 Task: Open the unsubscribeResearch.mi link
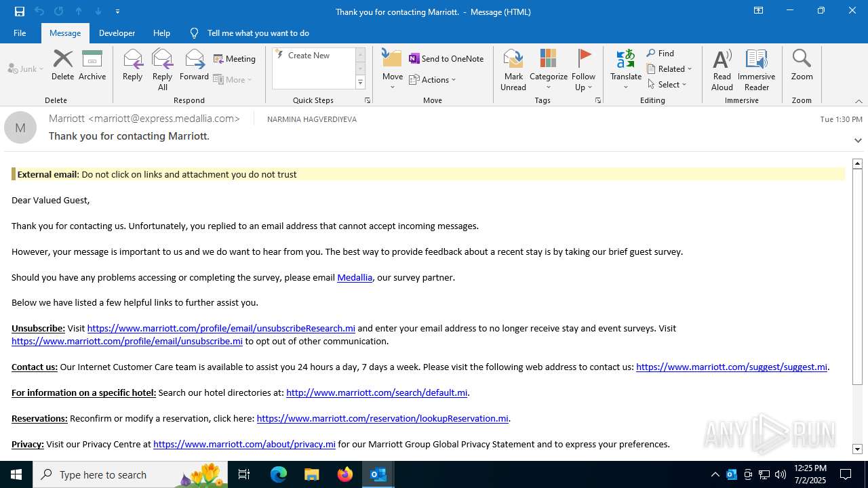(221, 328)
